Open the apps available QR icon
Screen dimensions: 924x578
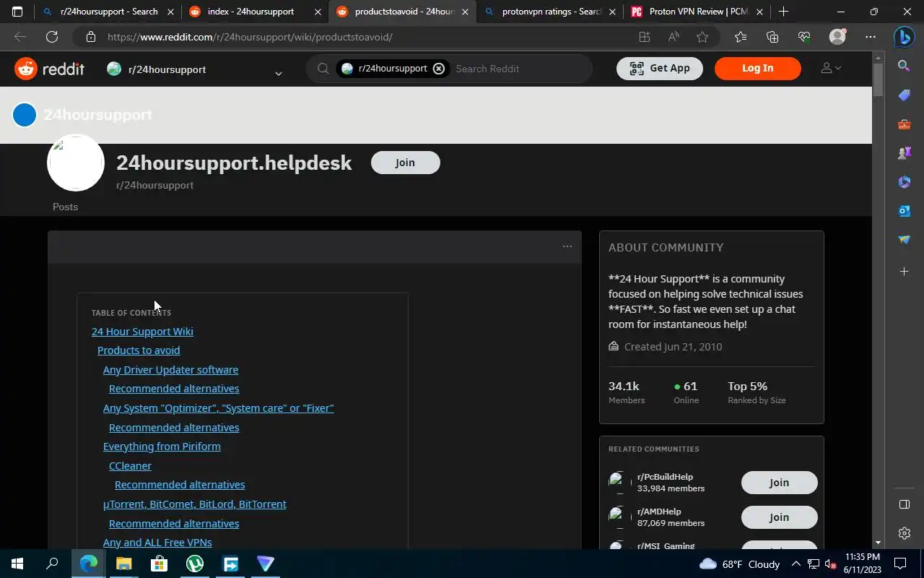[x=644, y=37]
